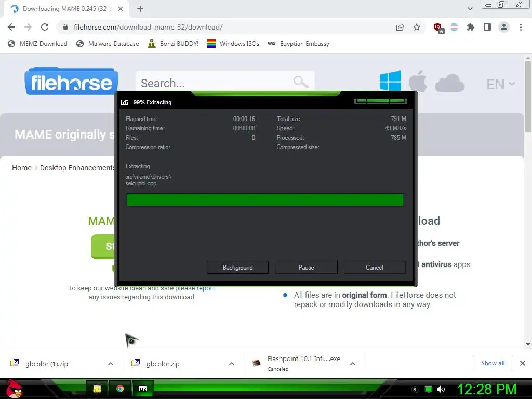
Task: Click the 12:28 PM taskbar clock
Action: click(487, 389)
